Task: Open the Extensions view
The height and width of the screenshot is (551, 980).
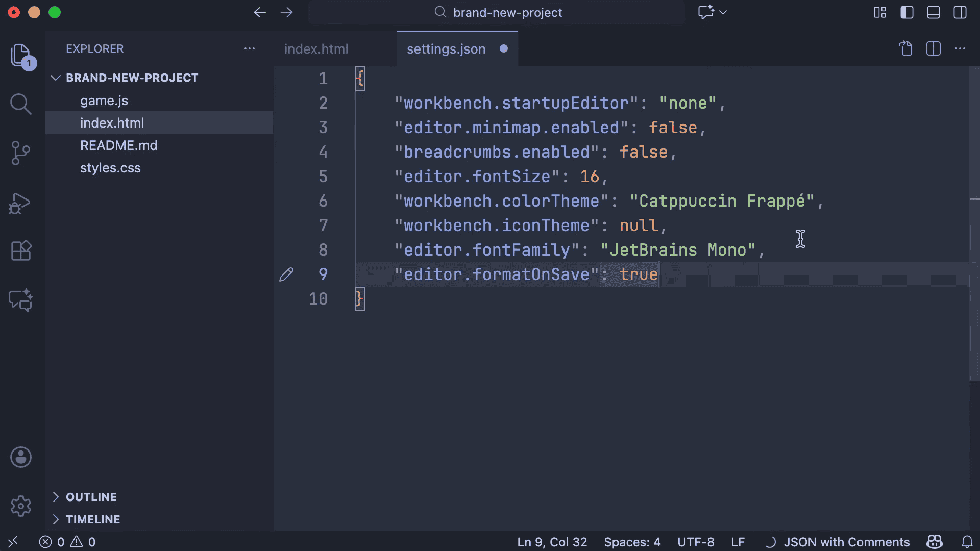Action: click(x=20, y=251)
